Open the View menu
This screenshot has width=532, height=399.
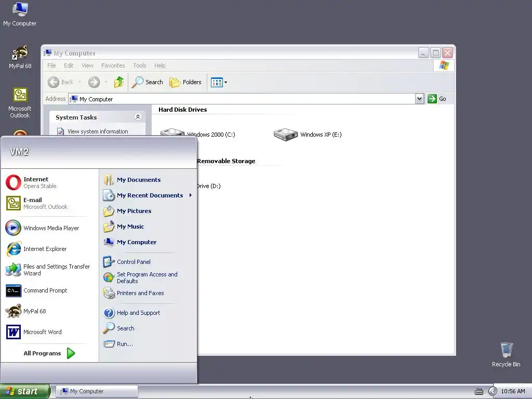coord(87,65)
